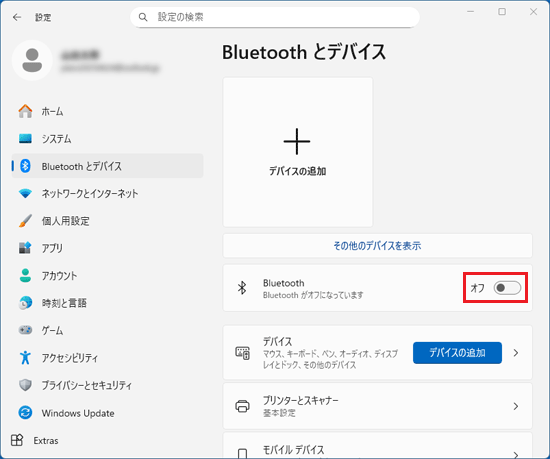550x459 pixels.
Task: Go to 個人用設定 page
Action: point(107,221)
